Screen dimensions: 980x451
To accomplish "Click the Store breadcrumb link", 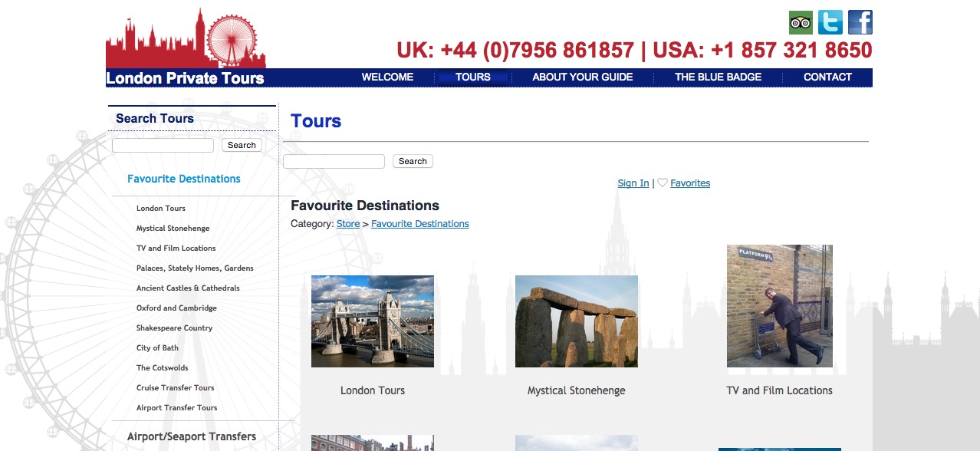I will click(x=348, y=224).
